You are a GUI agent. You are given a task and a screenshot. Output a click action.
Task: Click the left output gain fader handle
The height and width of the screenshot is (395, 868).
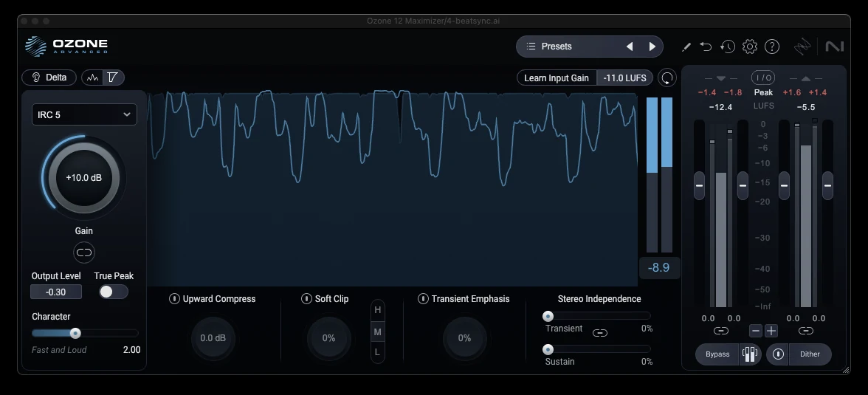click(x=784, y=185)
